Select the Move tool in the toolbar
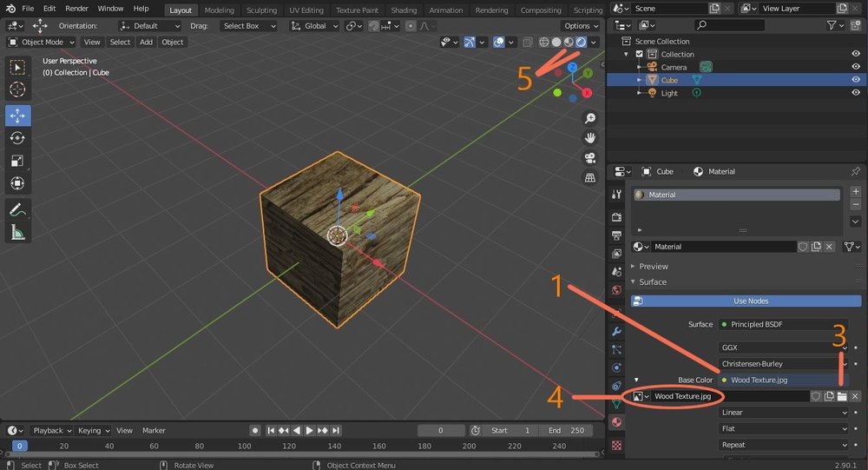The width and height of the screenshot is (868, 470). pos(17,116)
